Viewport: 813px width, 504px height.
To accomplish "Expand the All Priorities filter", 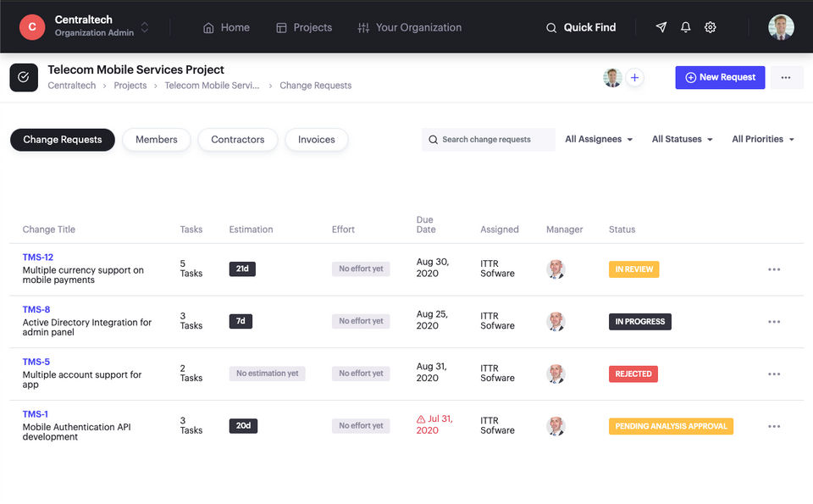I will coord(763,139).
